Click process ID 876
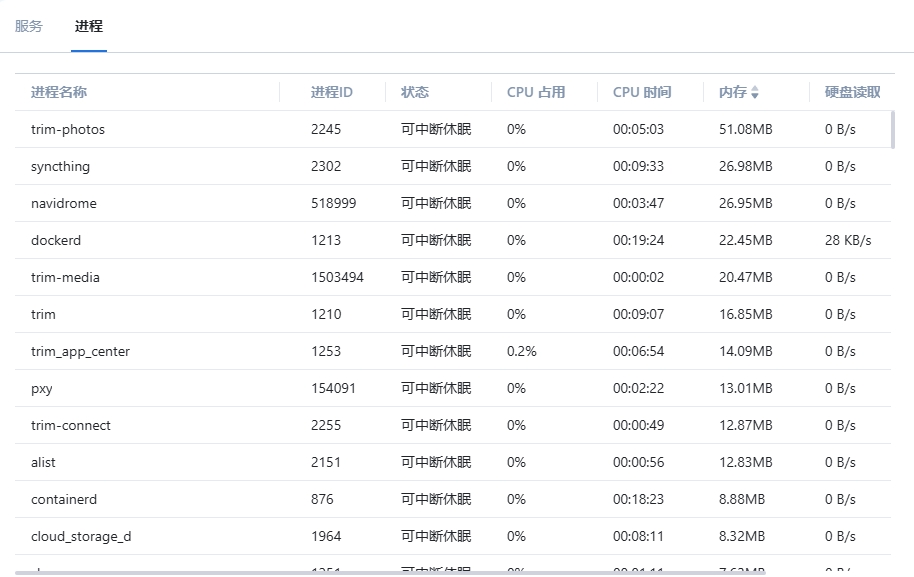Image resolution: width=914 pixels, height=577 pixels. coord(322,499)
